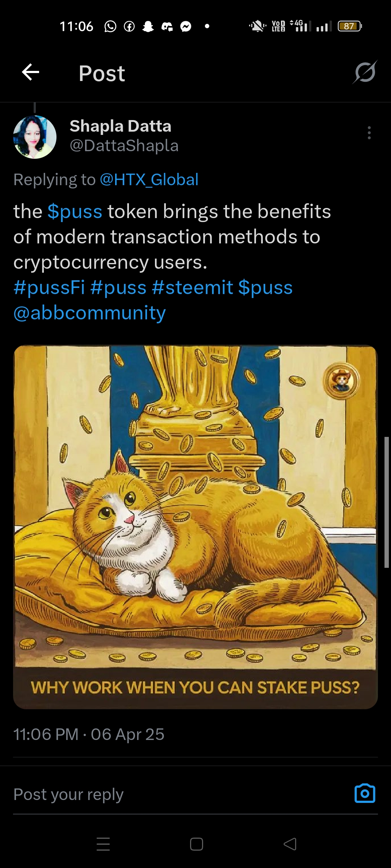
Task: Open the #pussFi hashtag
Action: 49,288
